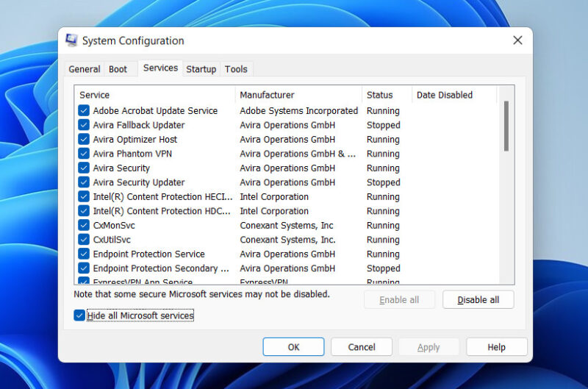Open the Tools tab
This screenshot has width=588, height=389.
coord(236,69)
